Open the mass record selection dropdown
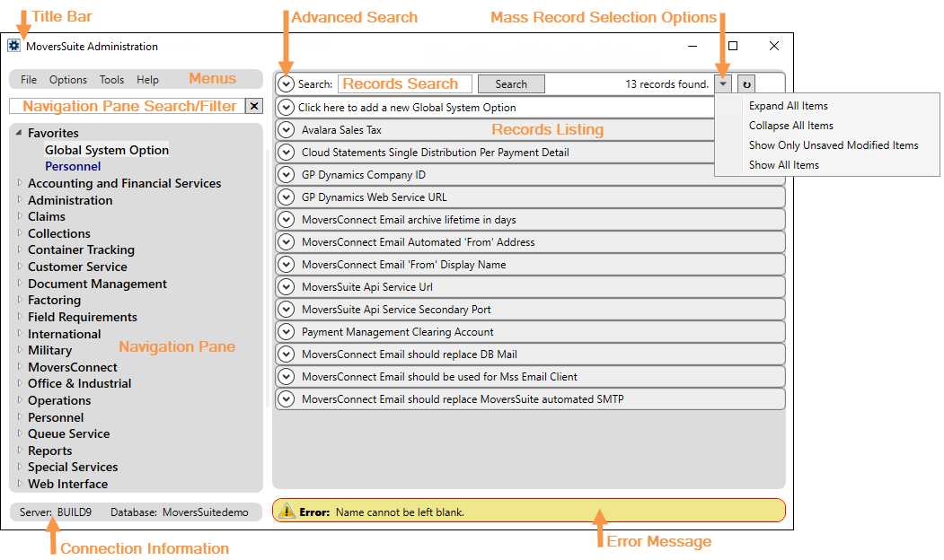Viewport: 944px width, 560px height. click(723, 83)
